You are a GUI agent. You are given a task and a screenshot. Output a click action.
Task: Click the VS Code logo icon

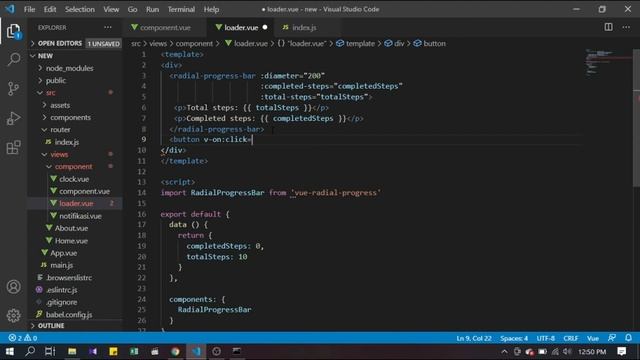pyautogui.click(x=10, y=9)
